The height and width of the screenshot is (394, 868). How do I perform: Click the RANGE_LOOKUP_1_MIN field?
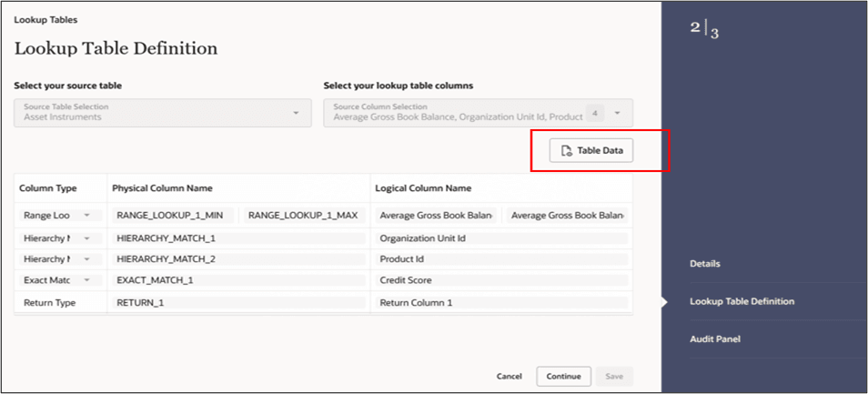(174, 216)
